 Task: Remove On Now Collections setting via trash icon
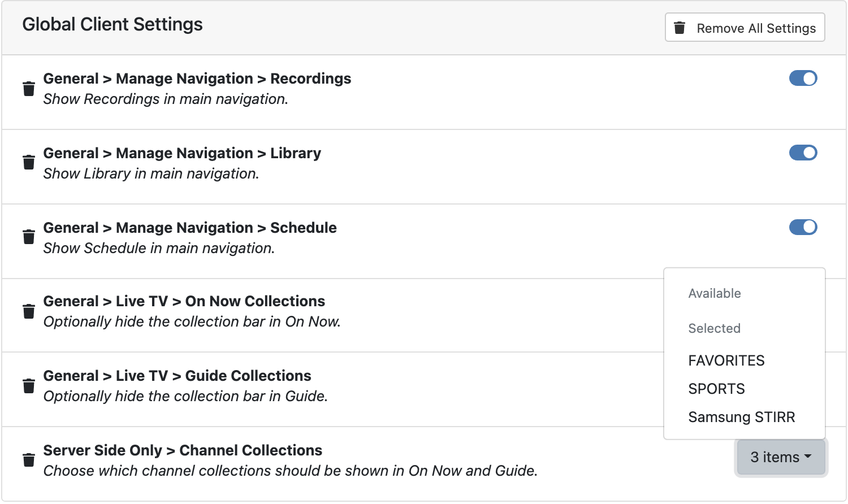click(x=29, y=311)
